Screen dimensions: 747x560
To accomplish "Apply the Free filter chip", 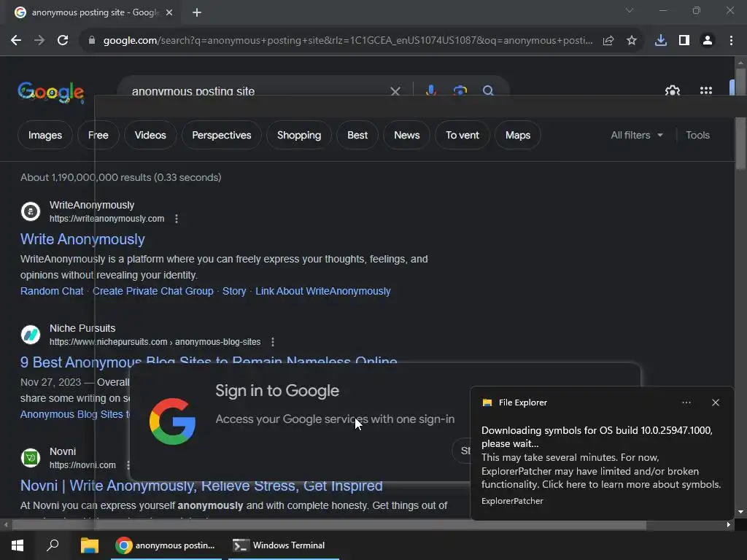I will 98,135.
